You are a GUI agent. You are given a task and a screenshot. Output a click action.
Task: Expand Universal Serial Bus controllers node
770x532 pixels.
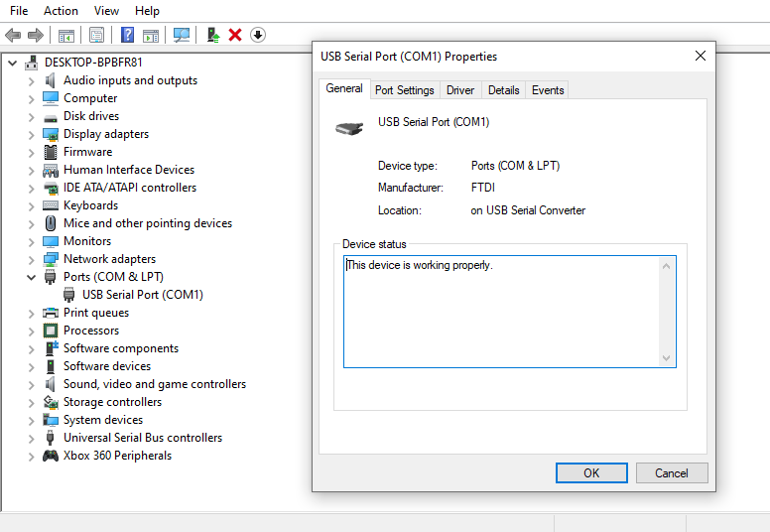coord(31,438)
